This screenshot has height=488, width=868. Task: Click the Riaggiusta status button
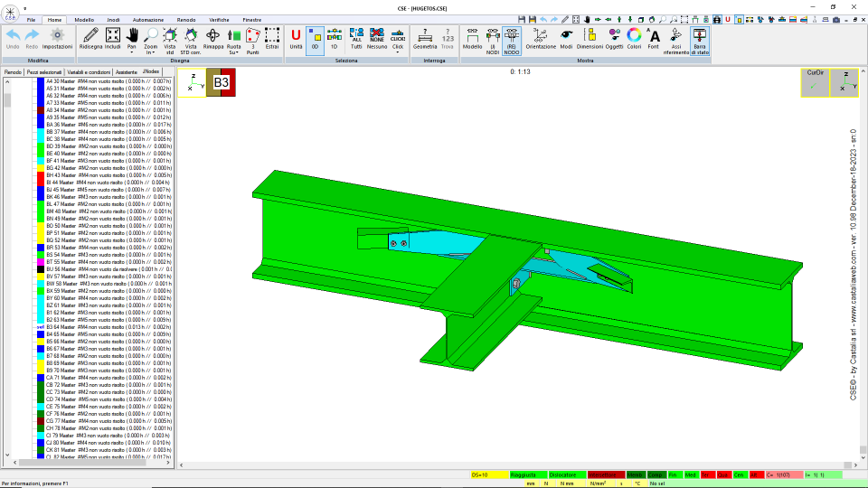[528, 474]
